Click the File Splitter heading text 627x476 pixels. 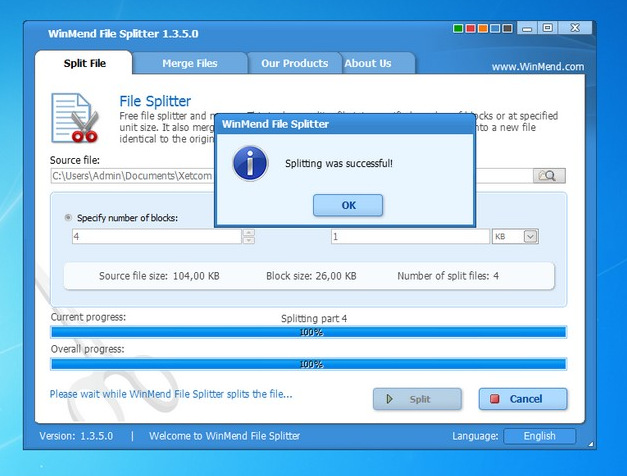point(155,101)
